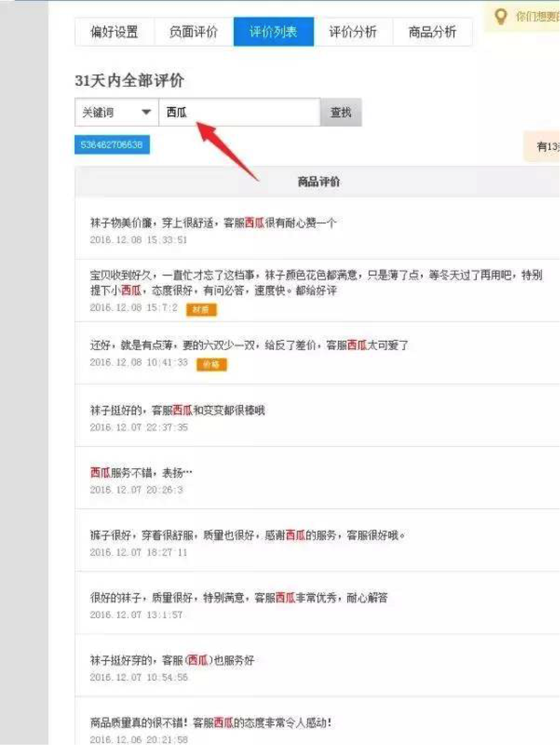Click the timestamp 2016.12.07 10:54:56
Viewport: 560px width, 745px height.
pos(139,678)
